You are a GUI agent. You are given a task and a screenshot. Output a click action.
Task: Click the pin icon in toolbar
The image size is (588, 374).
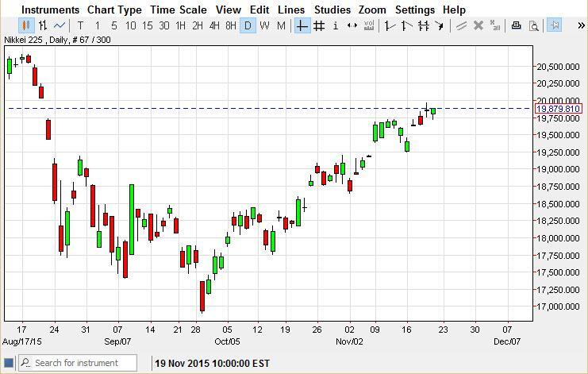555,25
